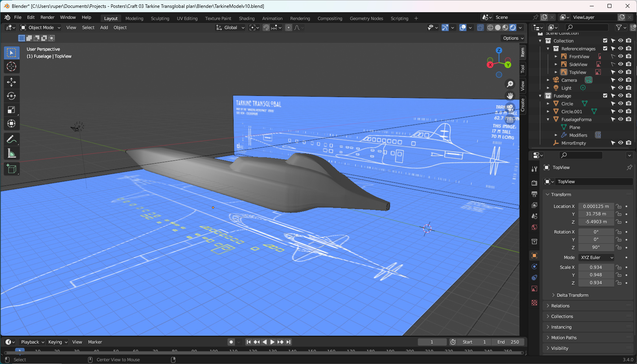The image size is (637, 364).
Task: Select the Measure tool
Action: (x=11, y=153)
